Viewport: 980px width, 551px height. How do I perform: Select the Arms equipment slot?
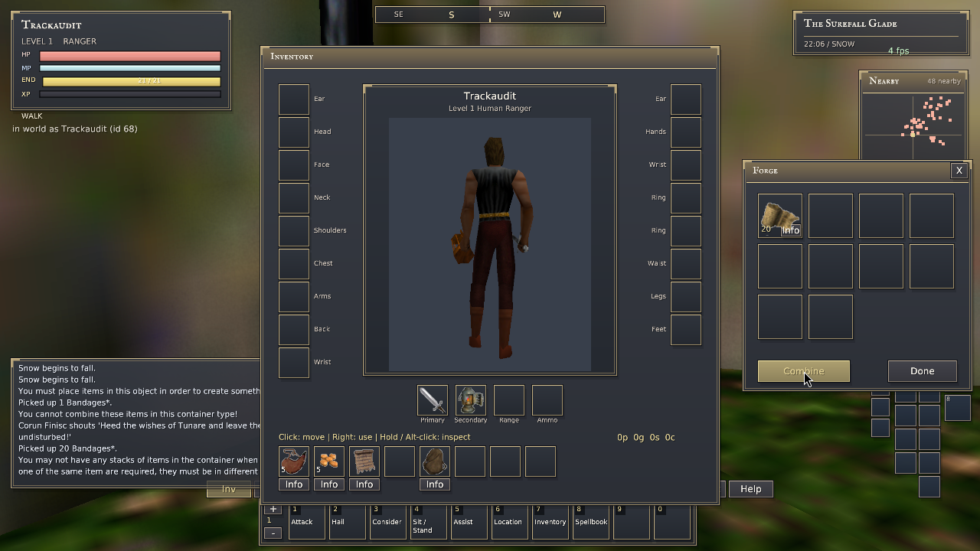pyautogui.click(x=294, y=297)
